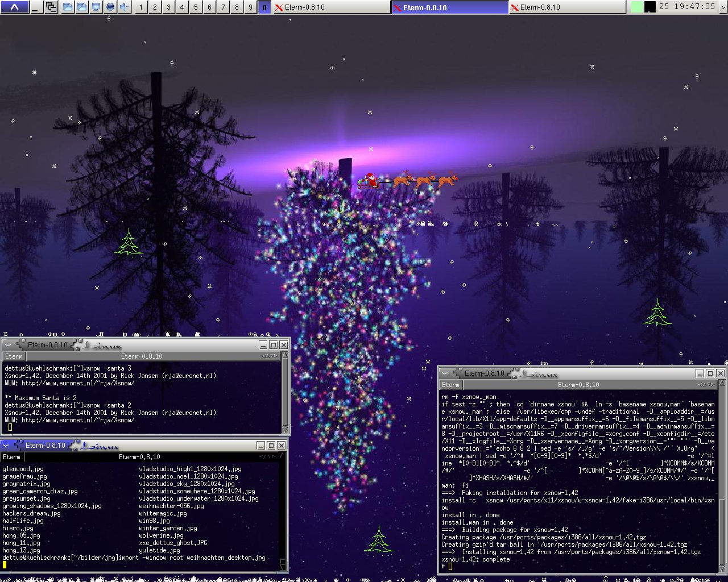Image resolution: width=728 pixels, height=582 pixels.
Task: Click the file name glenwood.jpg
Action: 23,469
